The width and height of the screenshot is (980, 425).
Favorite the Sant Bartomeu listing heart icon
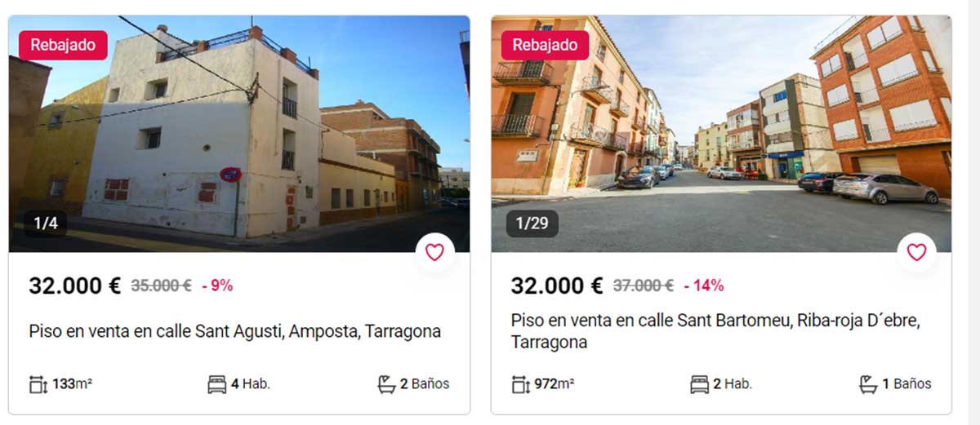(916, 252)
